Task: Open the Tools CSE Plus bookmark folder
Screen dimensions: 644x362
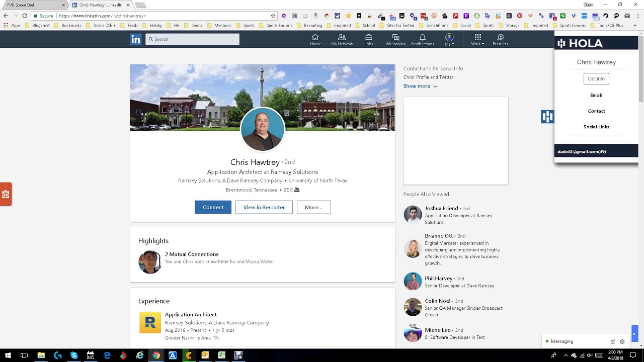Action: pos(607,25)
